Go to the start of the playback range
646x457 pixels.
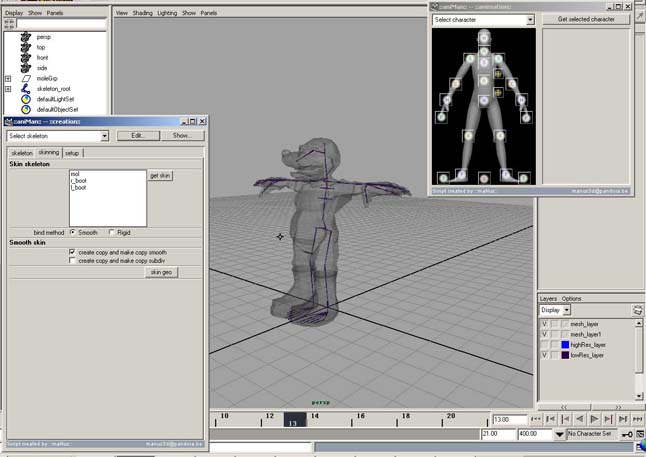[x=536, y=419]
